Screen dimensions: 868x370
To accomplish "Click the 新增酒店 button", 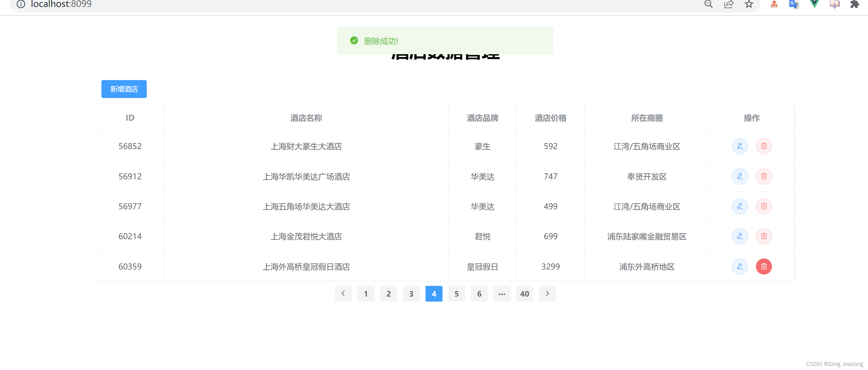I will [x=124, y=89].
